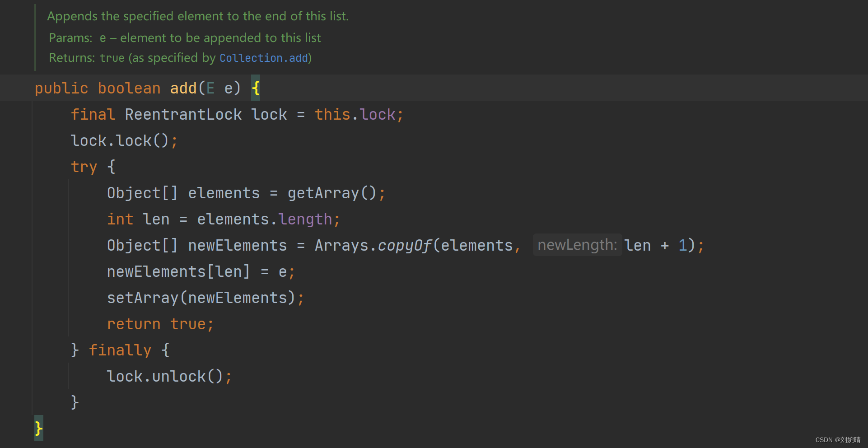
Task: Click the Arrays class name
Action: [341, 246]
